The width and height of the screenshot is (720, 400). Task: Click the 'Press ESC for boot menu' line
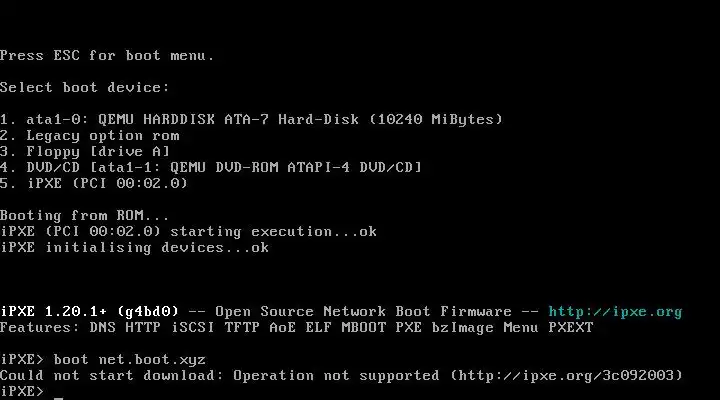pos(107,56)
